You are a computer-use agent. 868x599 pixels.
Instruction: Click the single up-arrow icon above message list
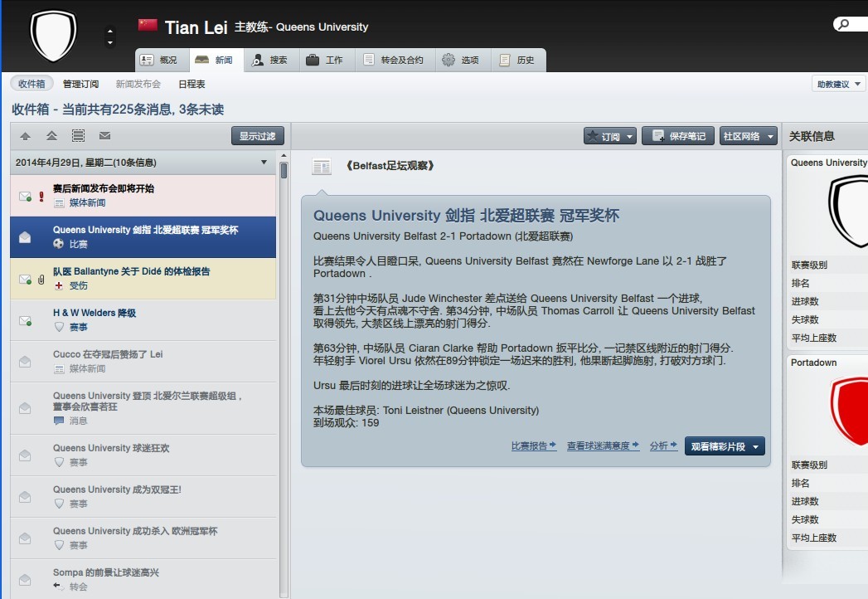click(25, 136)
